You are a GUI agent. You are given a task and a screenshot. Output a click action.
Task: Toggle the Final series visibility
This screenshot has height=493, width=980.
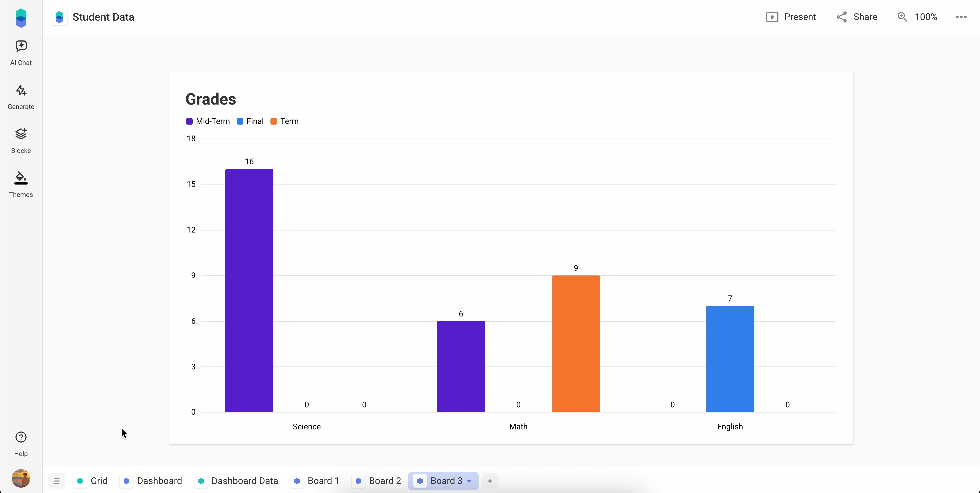[250, 121]
